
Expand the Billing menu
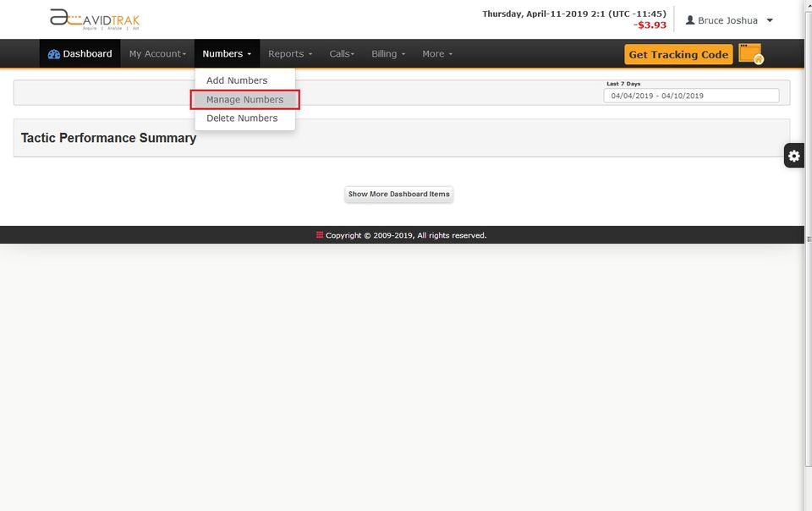coord(388,54)
